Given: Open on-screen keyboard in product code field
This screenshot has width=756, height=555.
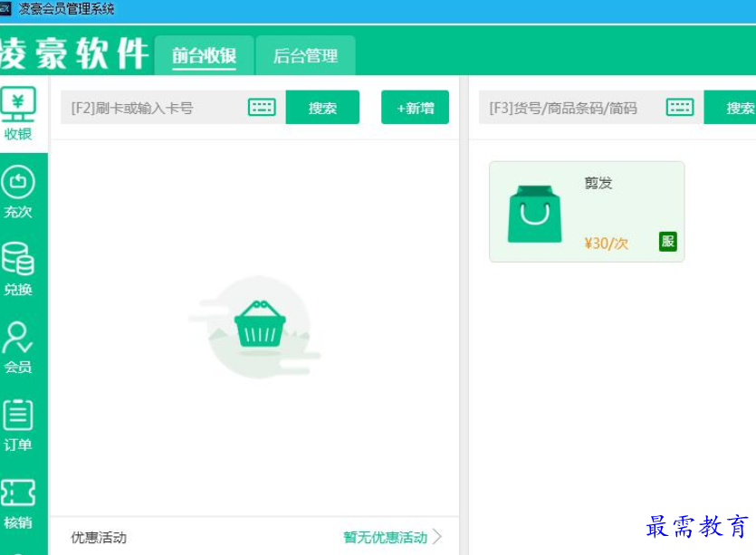Looking at the screenshot, I should pyautogui.click(x=680, y=107).
